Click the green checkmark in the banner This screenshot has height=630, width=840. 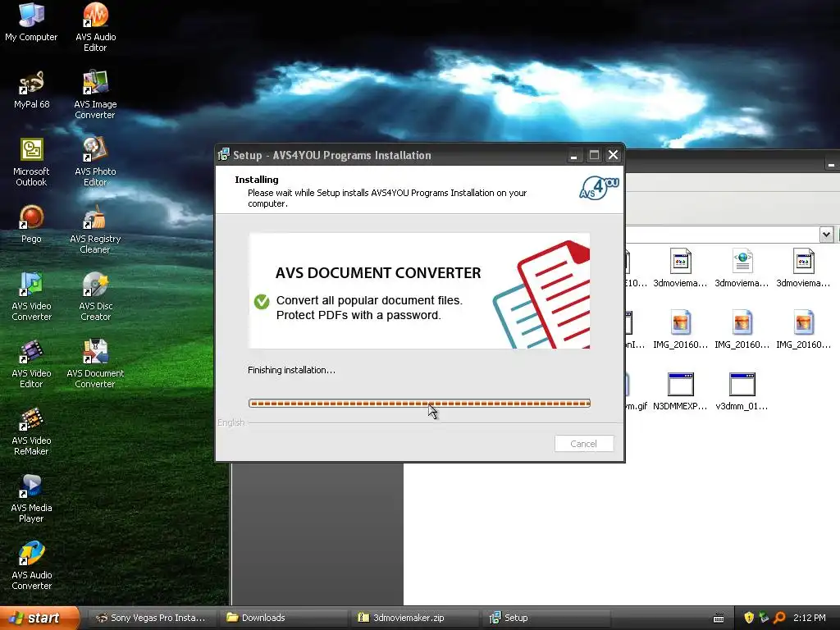tap(262, 302)
